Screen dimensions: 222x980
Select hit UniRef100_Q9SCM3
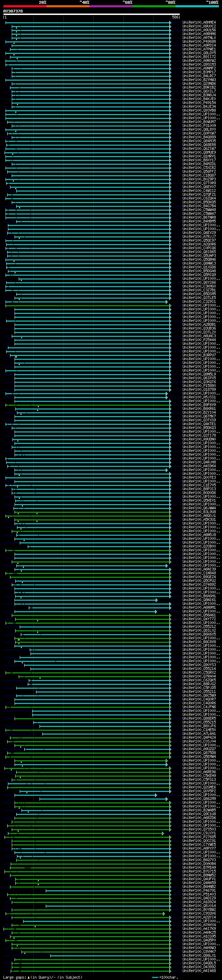[199, 65]
